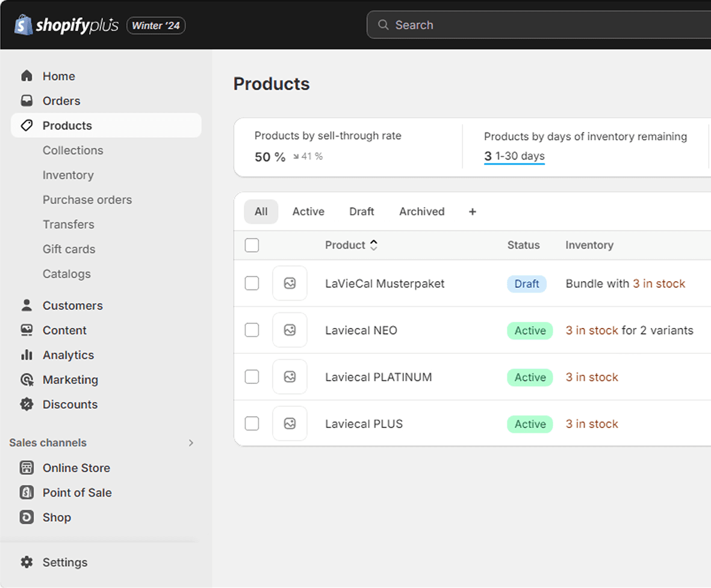711x588 pixels.
Task: Open the Settings gear
Action: [x=26, y=562]
